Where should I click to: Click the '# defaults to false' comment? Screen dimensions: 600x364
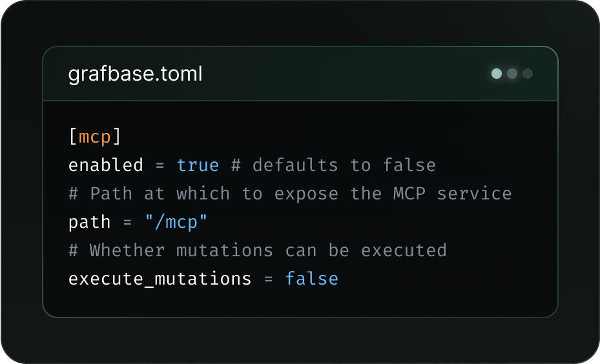(x=333, y=165)
